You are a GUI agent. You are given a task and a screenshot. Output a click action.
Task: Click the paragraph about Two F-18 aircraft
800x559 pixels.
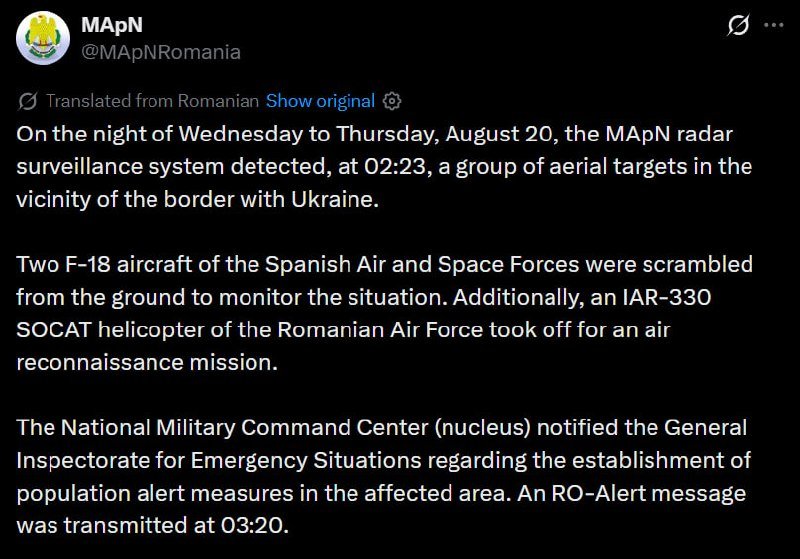pos(384,313)
